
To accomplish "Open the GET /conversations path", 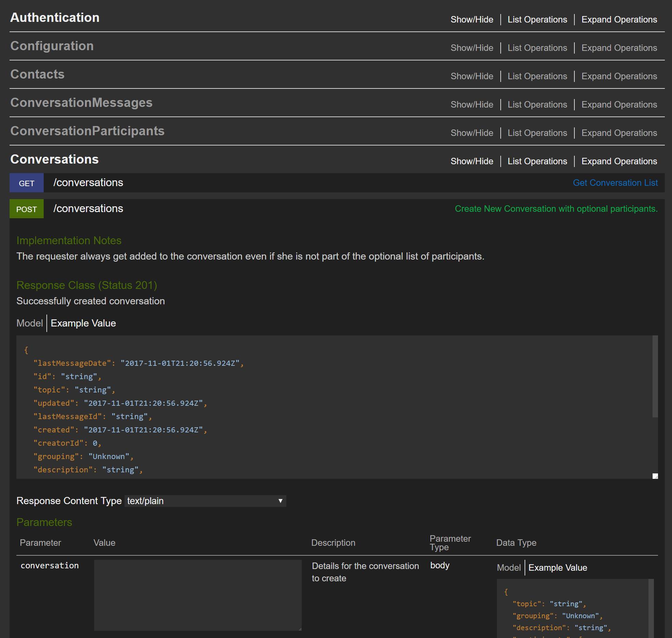I will point(88,183).
